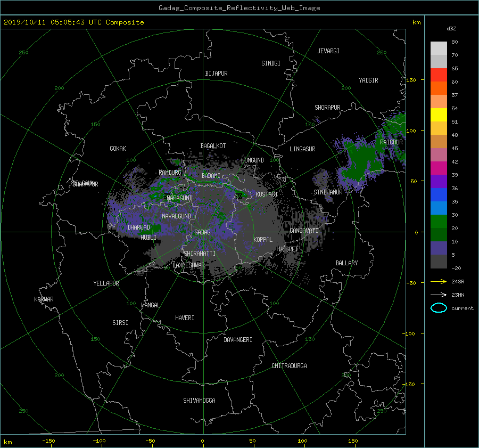Viewport: 479px width, 448px height.
Task: Select the light gray 80 dBZ swatch
Action: [439, 48]
